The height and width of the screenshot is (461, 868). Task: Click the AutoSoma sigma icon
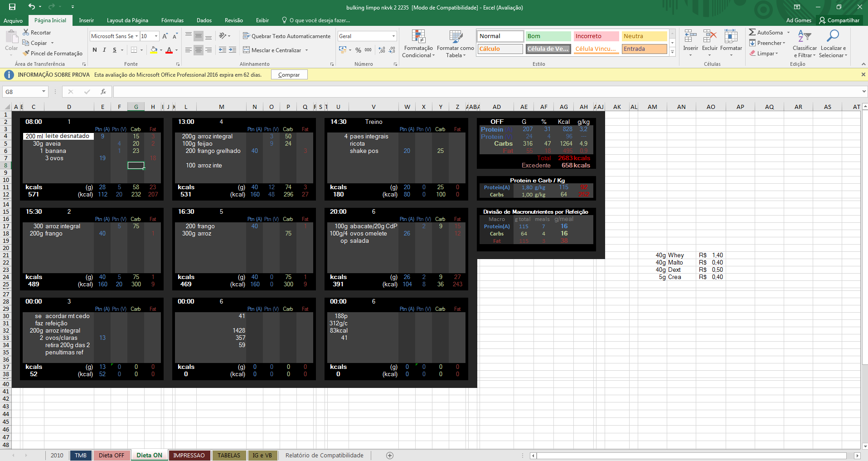click(752, 32)
